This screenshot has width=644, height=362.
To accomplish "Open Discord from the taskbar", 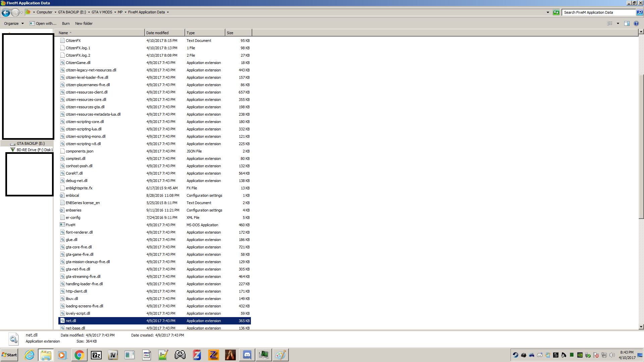I will (247, 355).
